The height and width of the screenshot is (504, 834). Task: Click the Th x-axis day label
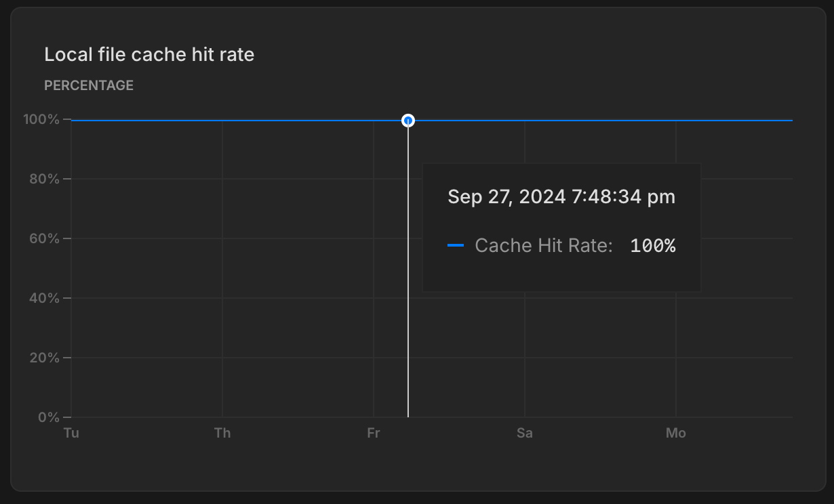pos(222,433)
